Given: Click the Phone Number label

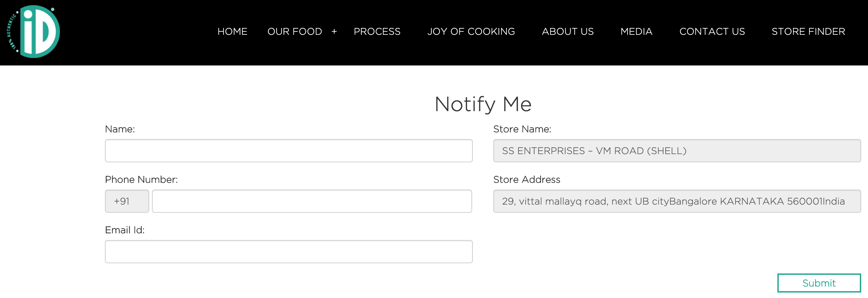Looking at the screenshot, I should coord(141,180).
